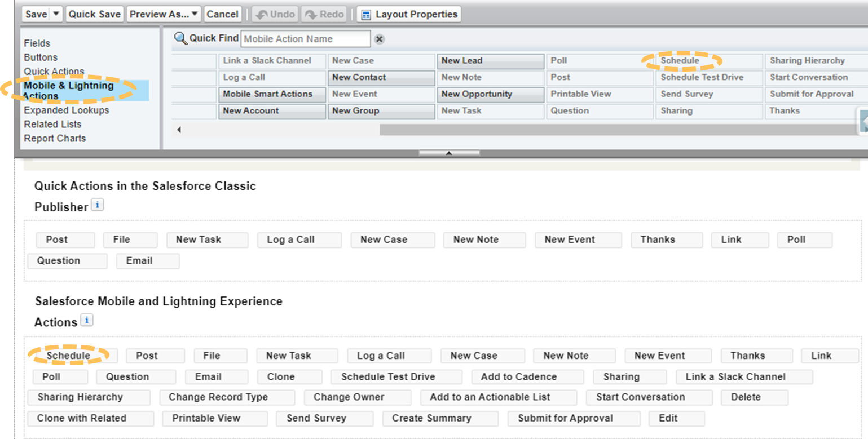
Task: Open the Save dropdown arrow
Action: click(56, 14)
